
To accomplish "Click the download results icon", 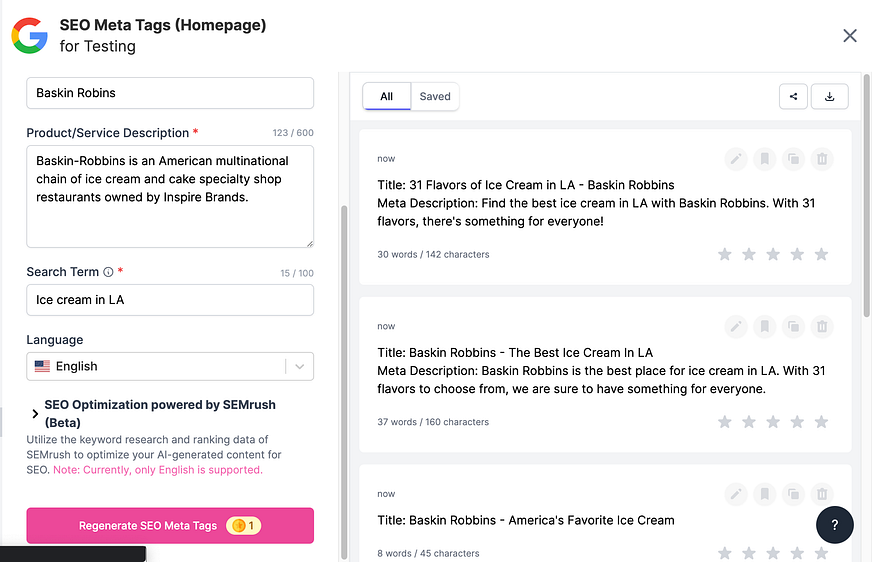I will [x=829, y=96].
